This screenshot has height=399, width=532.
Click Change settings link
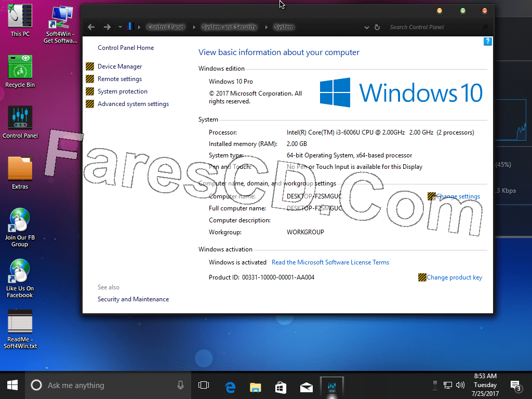pos(458,196)
